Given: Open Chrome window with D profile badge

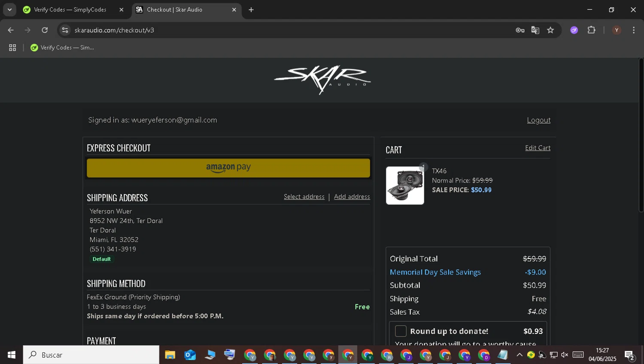Looking at the screenshot, I should (x=484, y=355).
